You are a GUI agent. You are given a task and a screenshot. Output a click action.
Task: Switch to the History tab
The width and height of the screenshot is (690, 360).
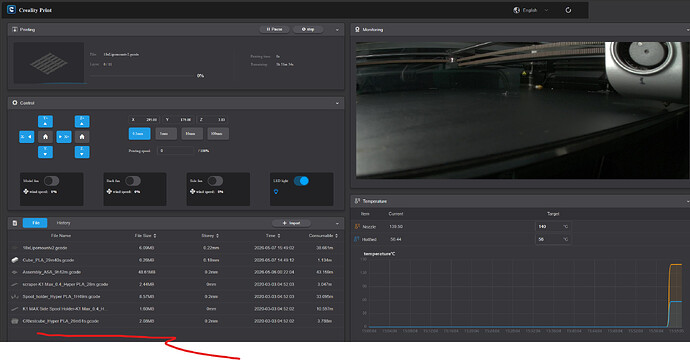coord(63,223)
